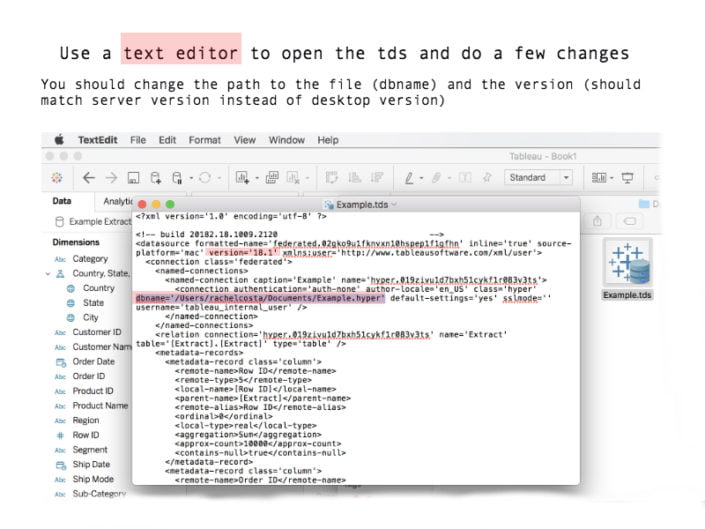
Task: Open the Format menu in menu bar
Action: [x=204, y=140]
